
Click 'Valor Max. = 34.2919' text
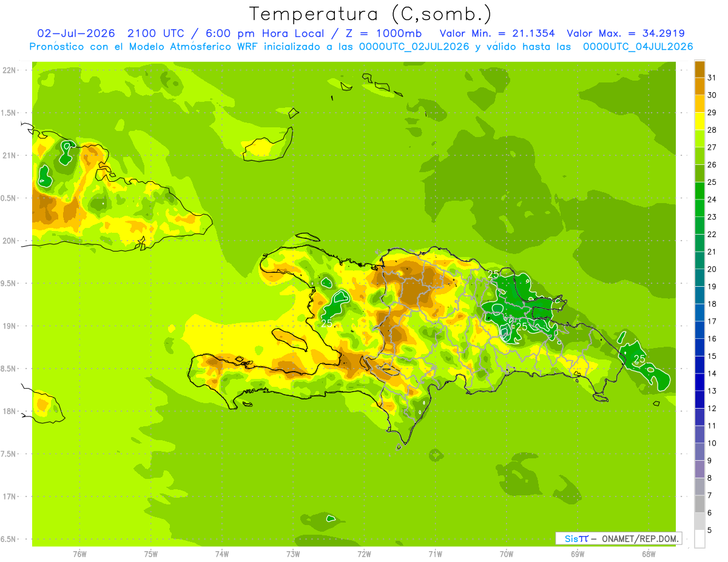point(626,33)
